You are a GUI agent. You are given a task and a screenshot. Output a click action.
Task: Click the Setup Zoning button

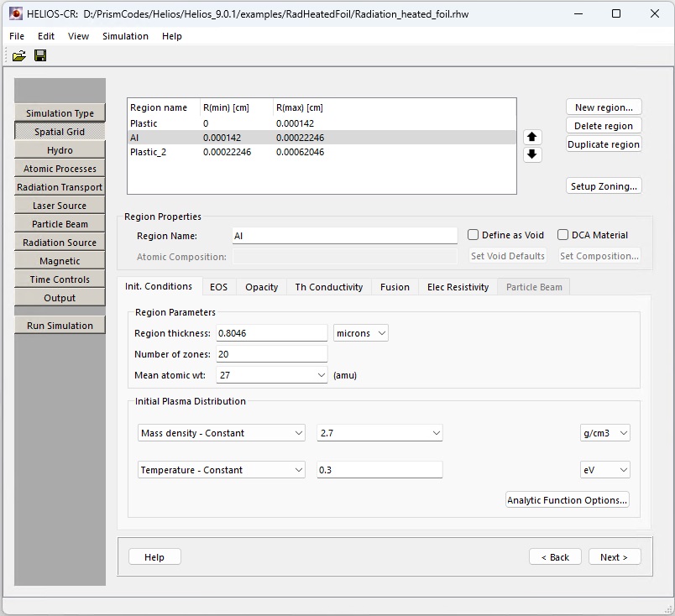(x=604, y=186)
